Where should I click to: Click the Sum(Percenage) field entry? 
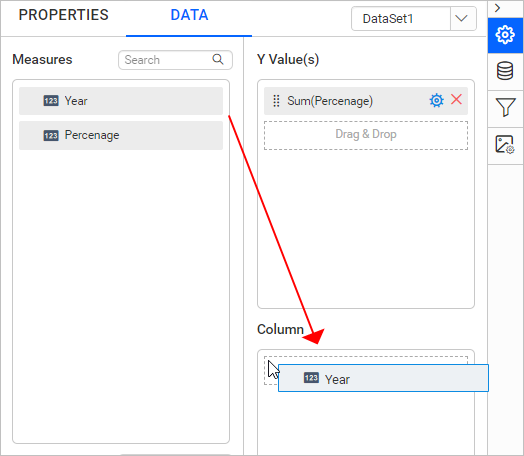tap(366, 101)
